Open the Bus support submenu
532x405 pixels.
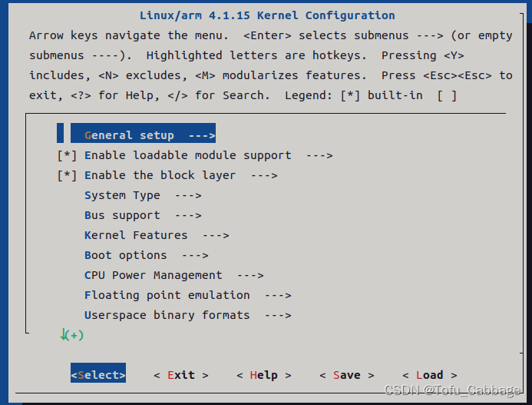(x=143, y=215)
